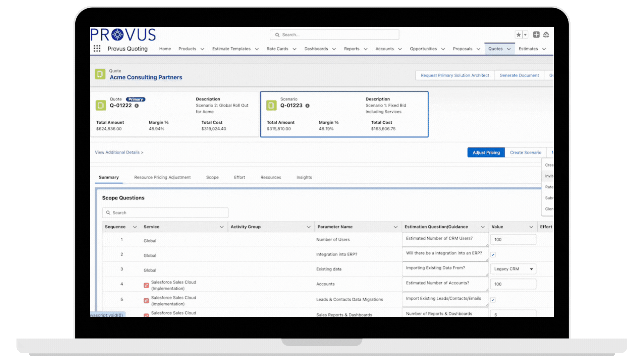Open the Legacy CRM value dropdown
This screenshot has width=644, height=362.
(513, 269)
